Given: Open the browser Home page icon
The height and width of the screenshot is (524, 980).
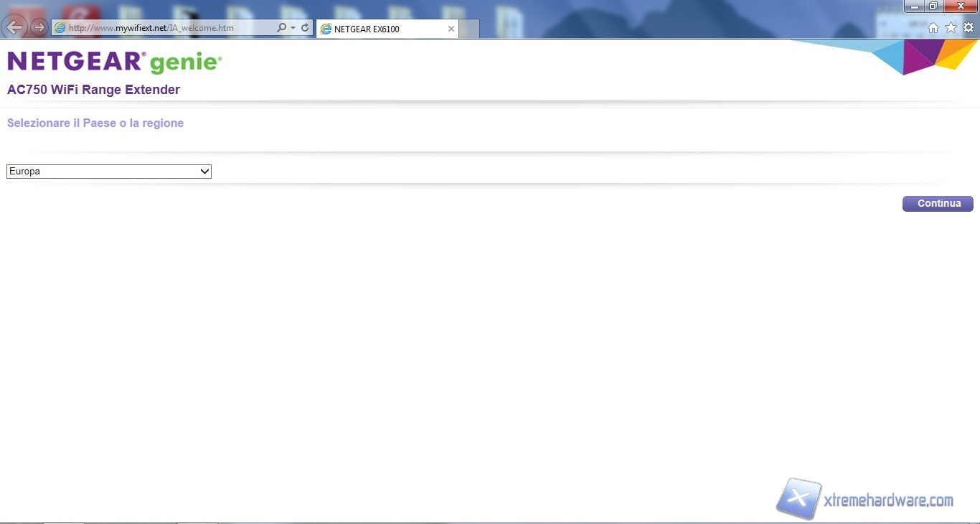Looking at the screenshot, I should [933, 28].
